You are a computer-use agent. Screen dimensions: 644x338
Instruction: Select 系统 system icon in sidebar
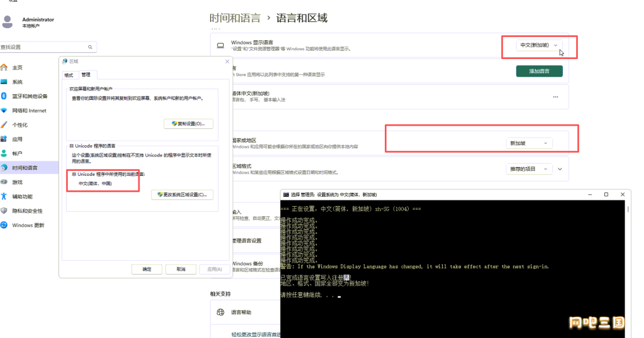tap(4, 82)
